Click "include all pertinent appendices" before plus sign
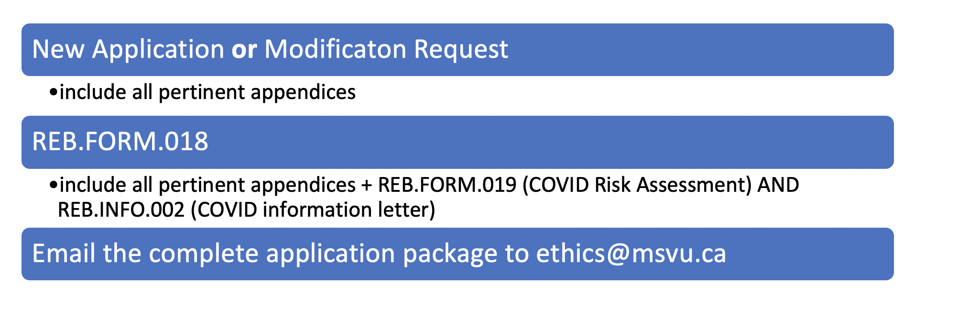 click(x=207, y=185)
